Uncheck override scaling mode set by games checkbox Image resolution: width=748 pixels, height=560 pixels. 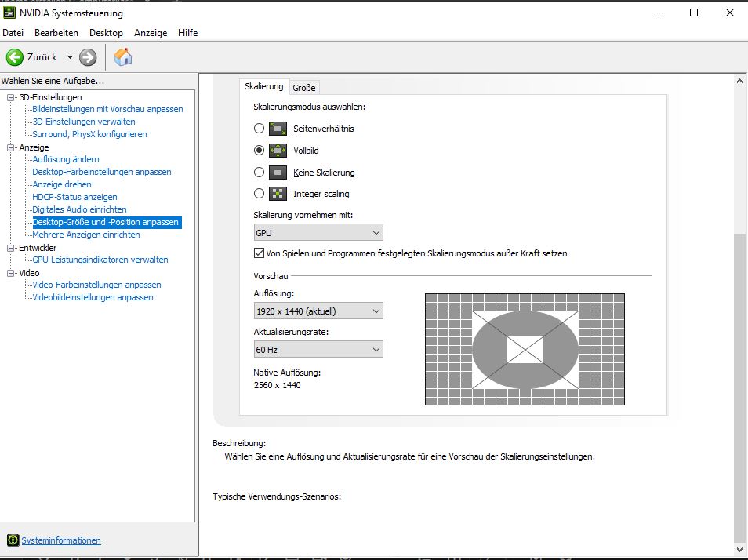[x=259, y=253]
